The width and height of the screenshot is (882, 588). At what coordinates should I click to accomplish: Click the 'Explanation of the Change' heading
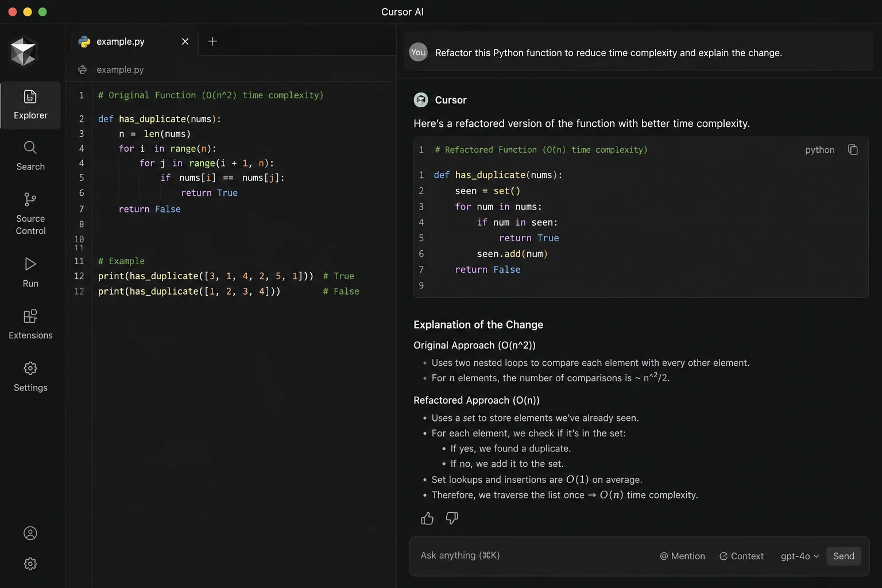(x=478, y=324)
